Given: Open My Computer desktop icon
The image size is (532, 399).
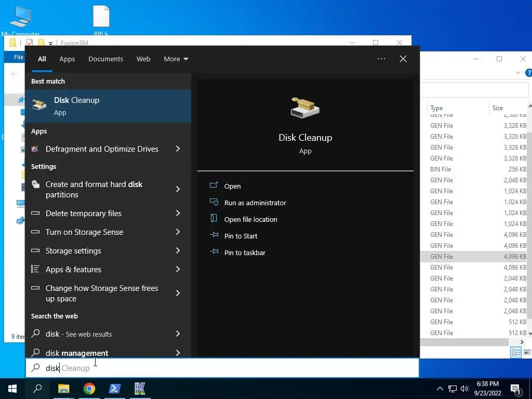Looking at the screenshot, I should (20, 20).
